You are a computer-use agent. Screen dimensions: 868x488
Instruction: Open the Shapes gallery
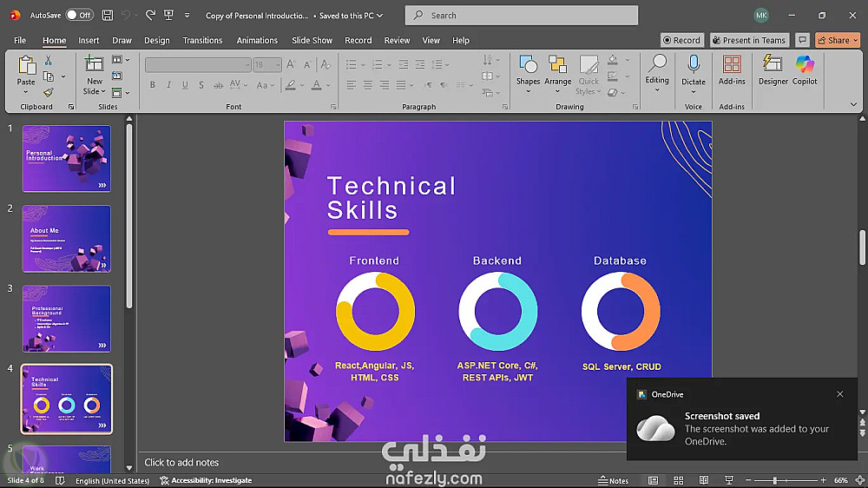point(528,74)
